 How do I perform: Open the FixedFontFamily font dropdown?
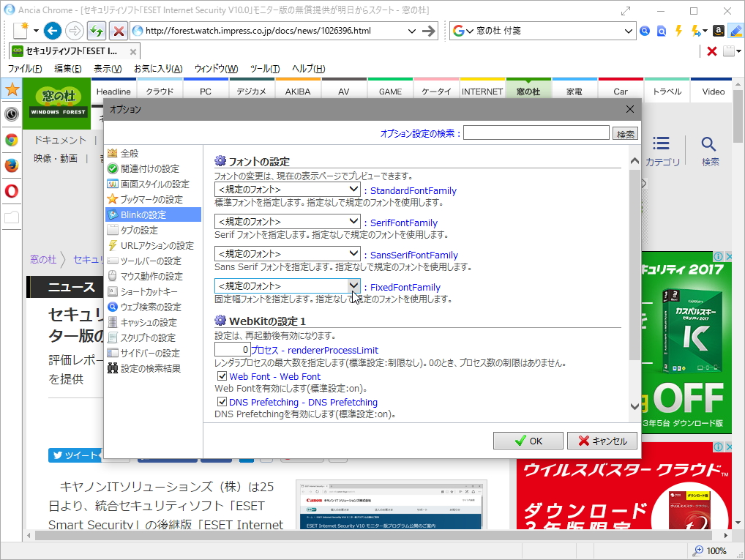pyautogui.click(x=354, y=285)
